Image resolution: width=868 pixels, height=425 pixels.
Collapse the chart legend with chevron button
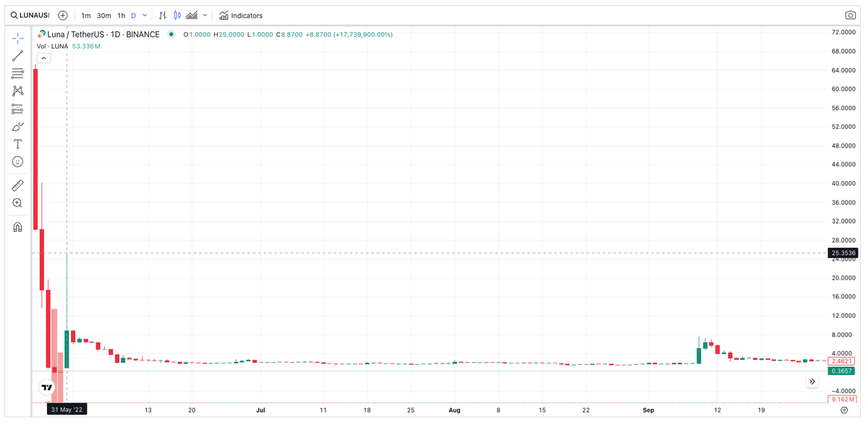tap(43, 58)
